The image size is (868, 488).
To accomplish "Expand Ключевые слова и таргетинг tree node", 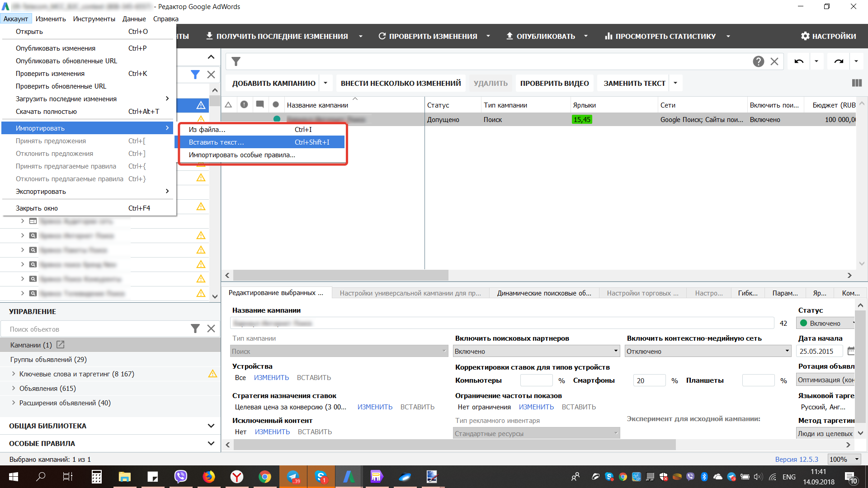I will [13, 374].
